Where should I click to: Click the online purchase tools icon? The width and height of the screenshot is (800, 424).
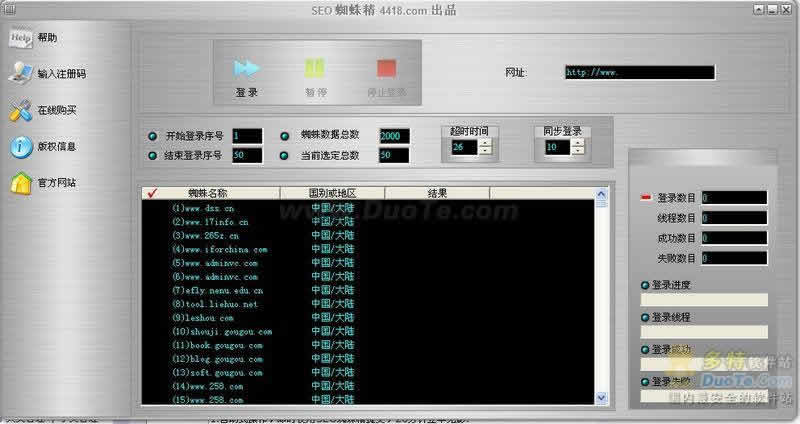20,110
